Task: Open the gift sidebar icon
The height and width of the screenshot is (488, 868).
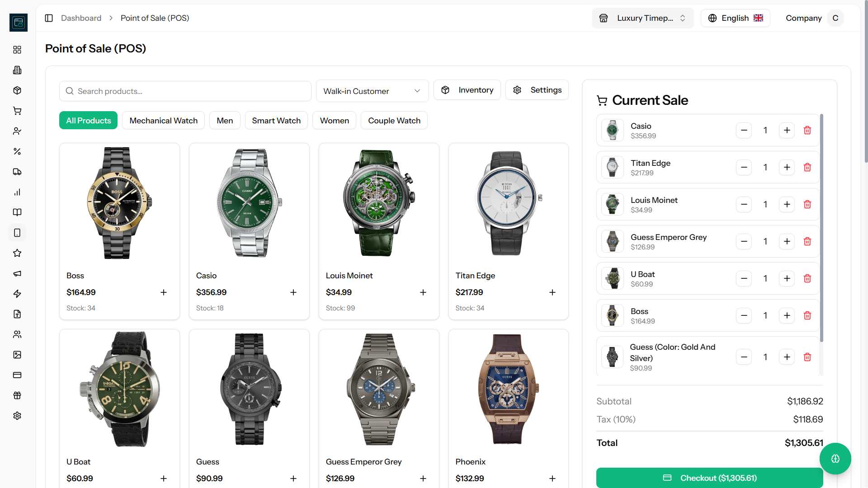Action: click(17, 395)
